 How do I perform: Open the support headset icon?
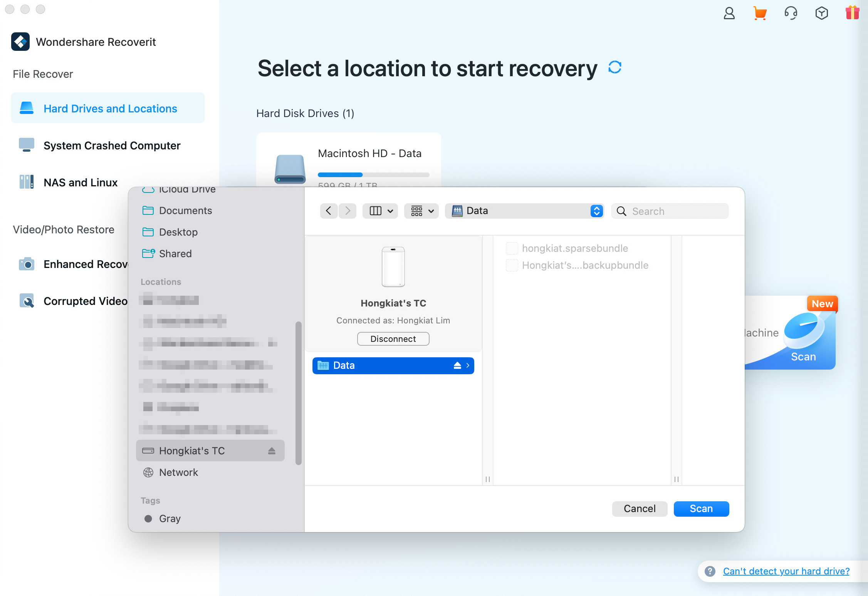(x=791, y=13)
